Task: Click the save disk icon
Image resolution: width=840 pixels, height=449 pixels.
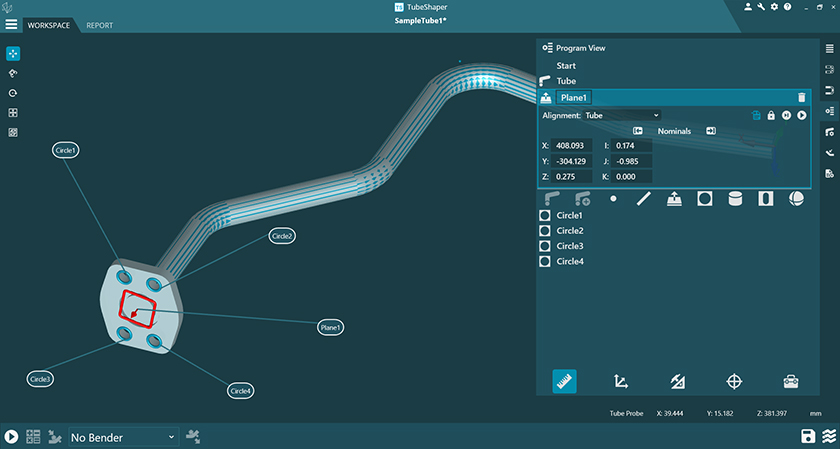Action: tap(807, 437)
